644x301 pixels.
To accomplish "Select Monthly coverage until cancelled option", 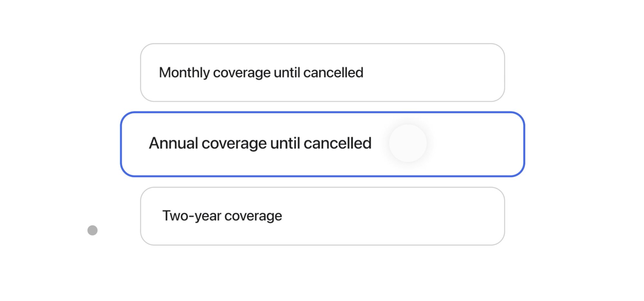I will (x=322, y=72).
